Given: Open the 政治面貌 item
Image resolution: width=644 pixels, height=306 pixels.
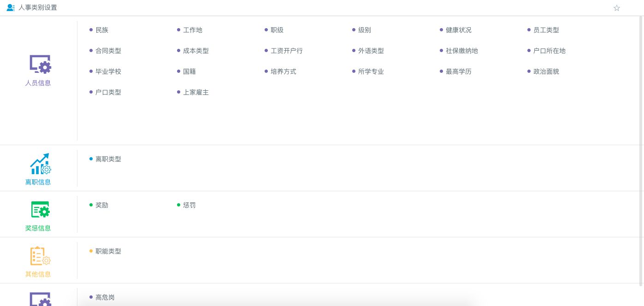Looking at the screenshot, I should coord(546,71).
